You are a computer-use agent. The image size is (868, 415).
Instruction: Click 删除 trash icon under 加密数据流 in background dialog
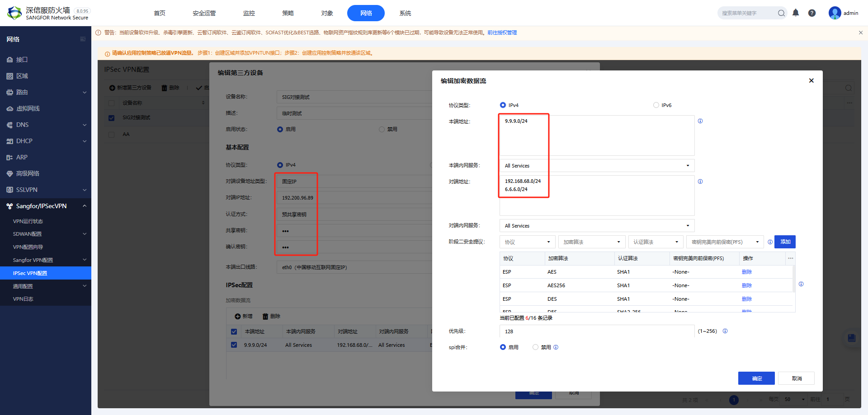265,316
